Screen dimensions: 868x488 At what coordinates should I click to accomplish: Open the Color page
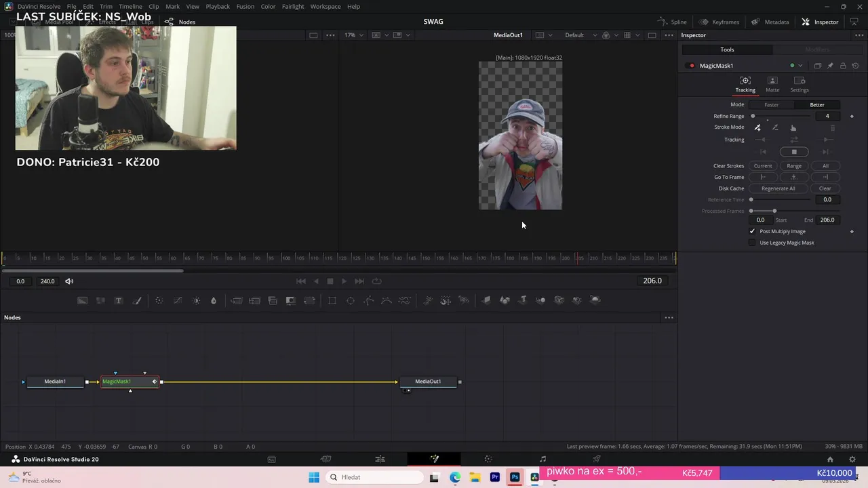pos(488,459)
